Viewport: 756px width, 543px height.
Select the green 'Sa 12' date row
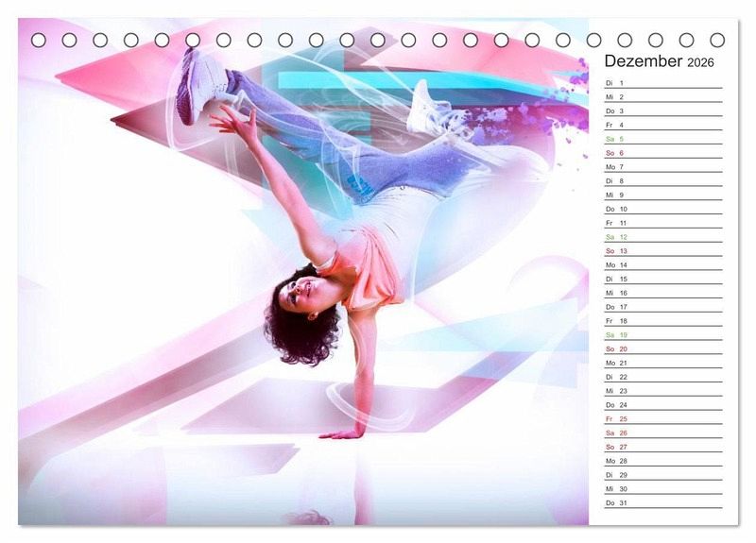point(663,237)
